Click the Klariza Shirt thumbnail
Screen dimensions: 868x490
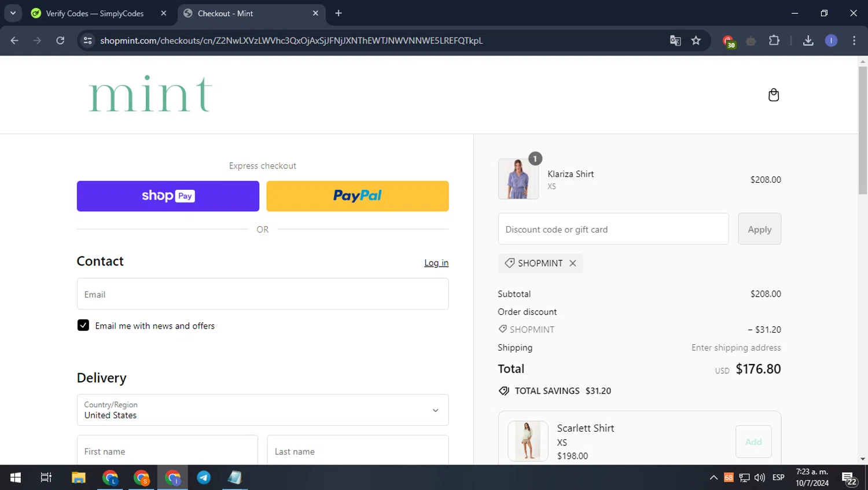click(x=518, y=179)
